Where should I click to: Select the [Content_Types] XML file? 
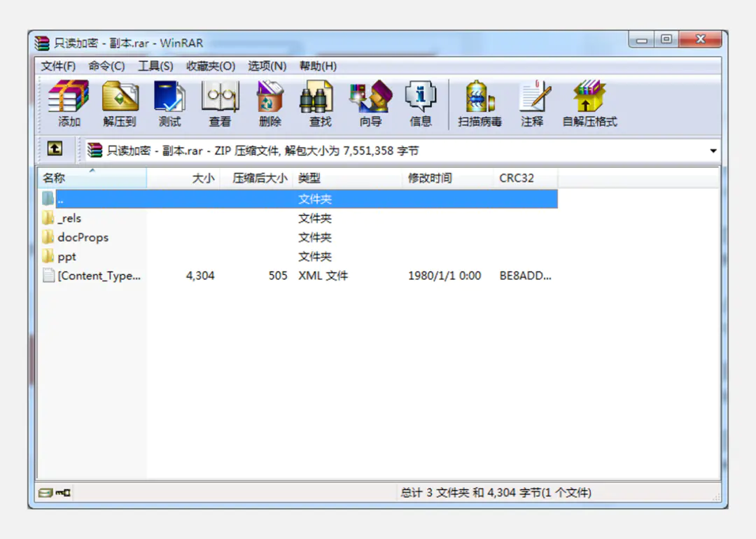coord(99,276)
